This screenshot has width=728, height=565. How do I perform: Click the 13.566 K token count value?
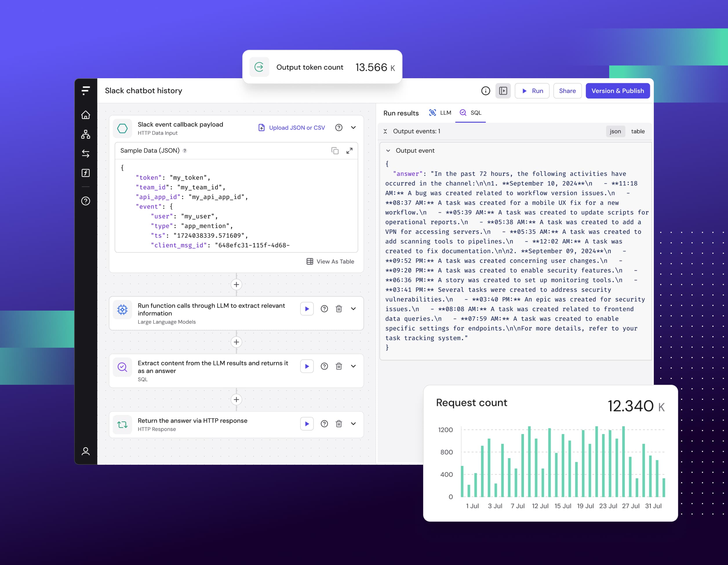[375, 67]
